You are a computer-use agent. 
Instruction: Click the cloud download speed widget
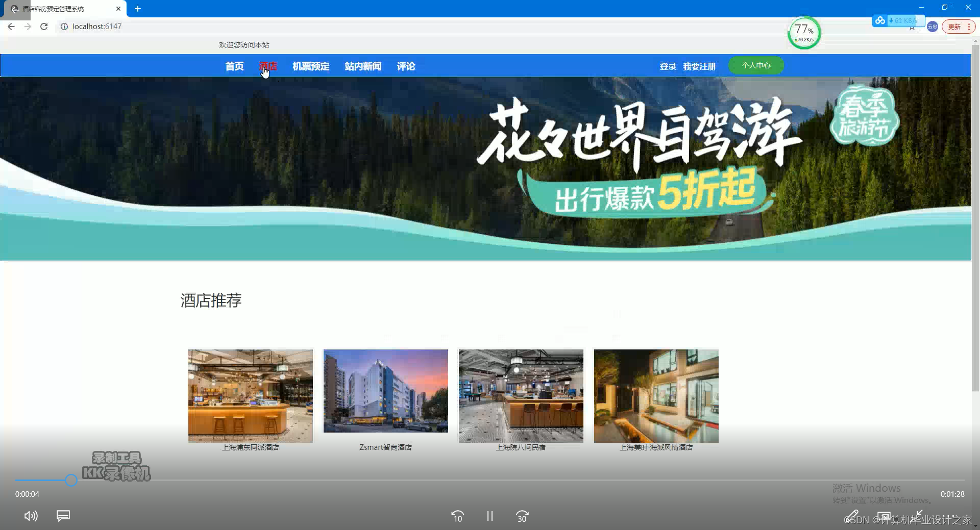coord(898,20)
